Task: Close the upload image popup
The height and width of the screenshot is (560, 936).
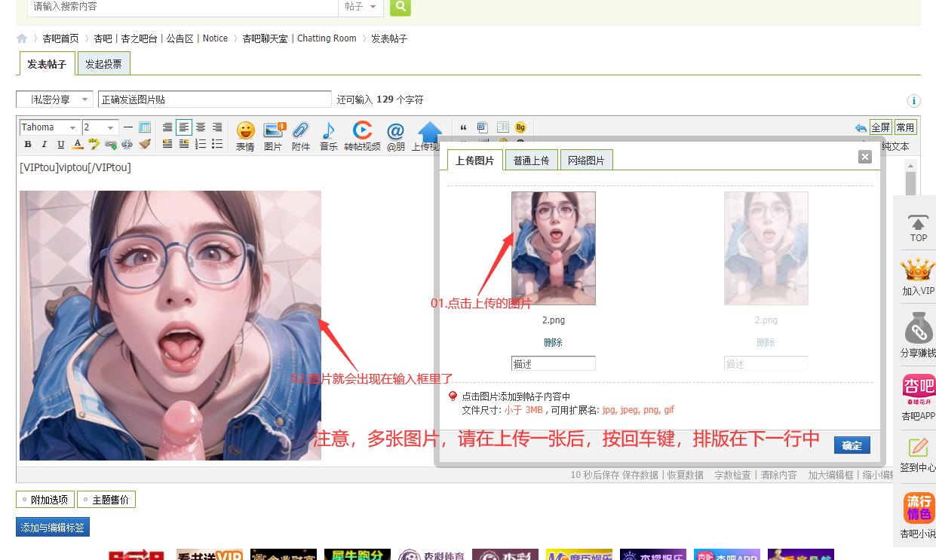Action: [x=865, y=157]
